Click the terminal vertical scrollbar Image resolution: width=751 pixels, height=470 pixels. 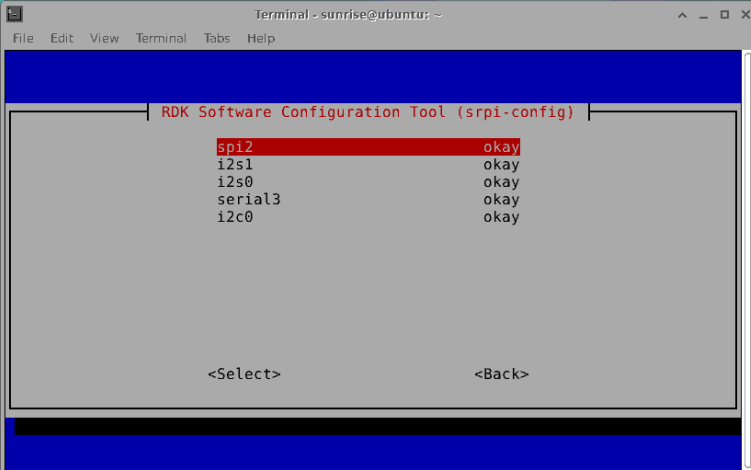(x=747, y=260)
